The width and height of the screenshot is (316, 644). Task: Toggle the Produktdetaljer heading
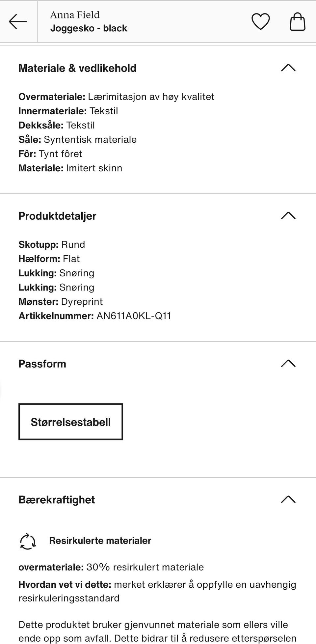[57, 216]
